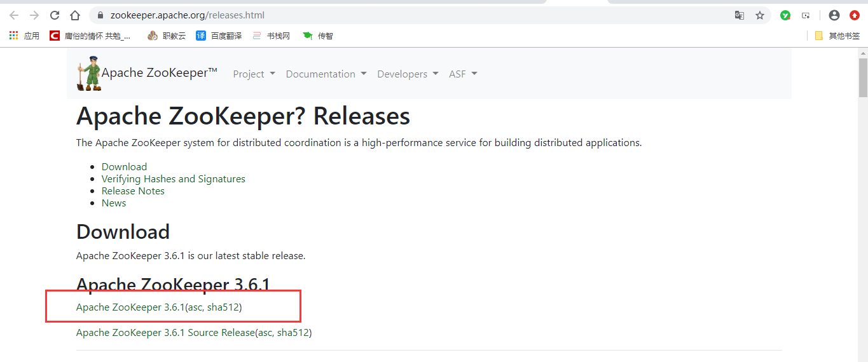Expand the Developers dropdown menu

(408, 74)
